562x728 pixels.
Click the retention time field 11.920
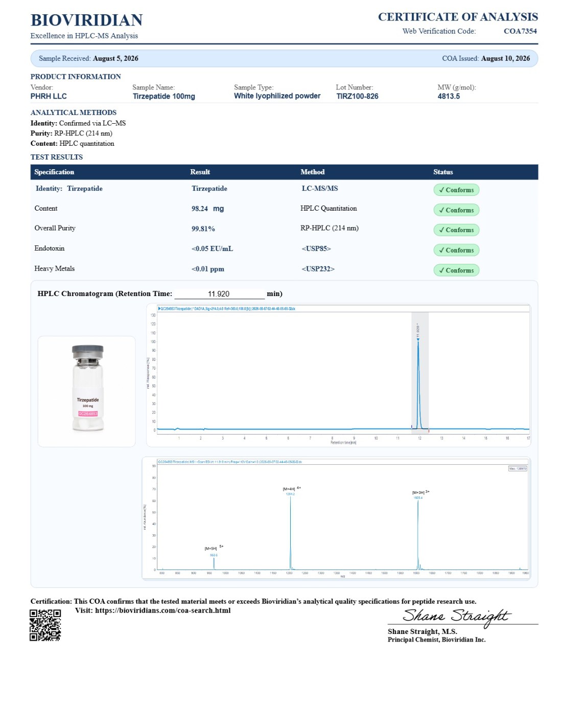(x=219, y=294)
